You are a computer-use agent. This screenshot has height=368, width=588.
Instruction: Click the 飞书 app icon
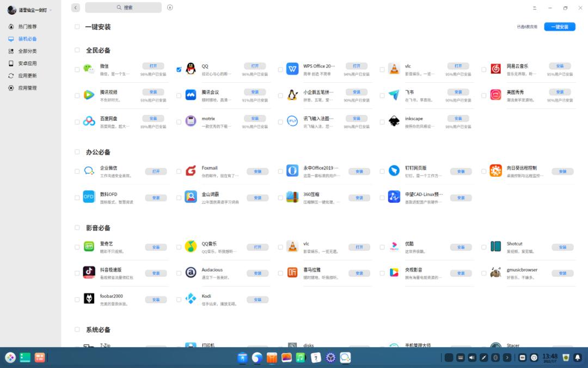394,95
